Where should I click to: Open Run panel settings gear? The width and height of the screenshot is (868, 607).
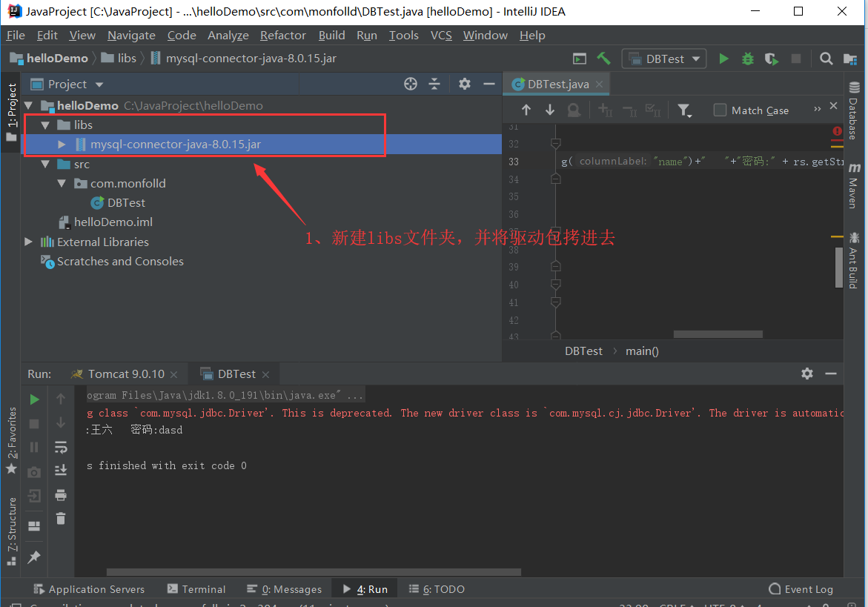click(807, 374)
